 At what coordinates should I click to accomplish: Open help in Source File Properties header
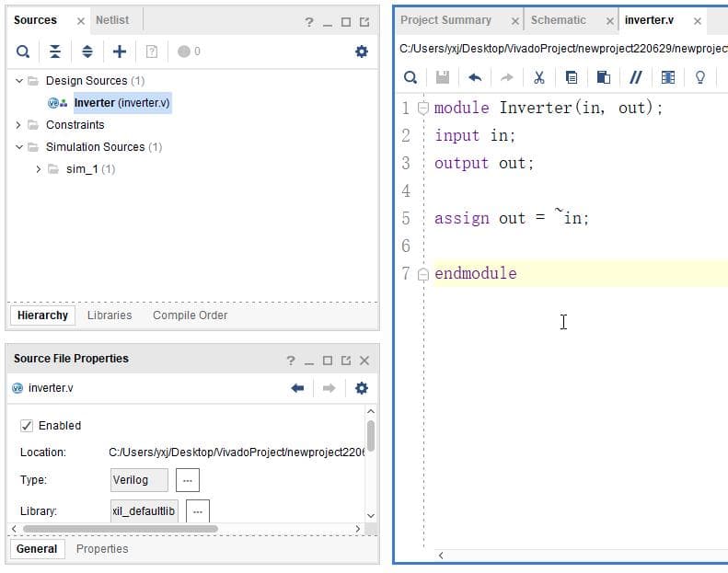click(x=291, y=361)
